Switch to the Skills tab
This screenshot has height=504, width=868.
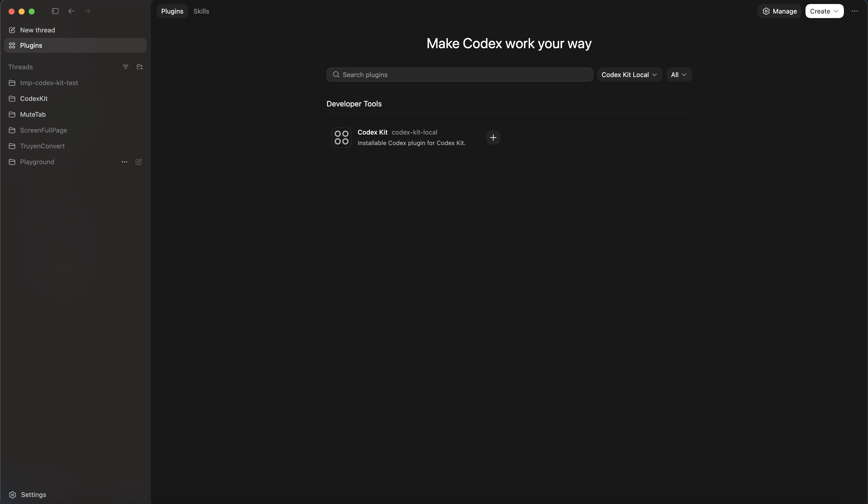[x=201, y=11]
